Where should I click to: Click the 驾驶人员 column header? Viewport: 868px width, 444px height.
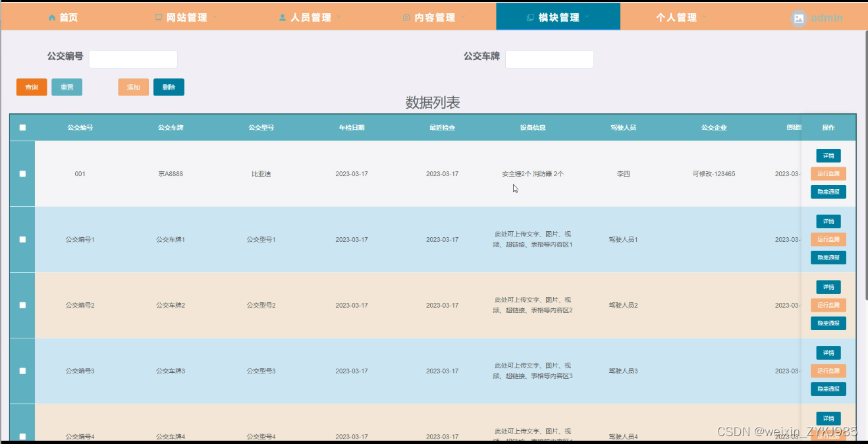[623, 128]
